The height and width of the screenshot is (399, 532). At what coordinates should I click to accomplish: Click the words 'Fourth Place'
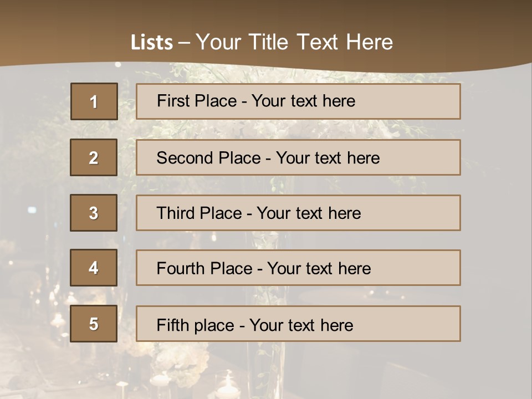204,269
